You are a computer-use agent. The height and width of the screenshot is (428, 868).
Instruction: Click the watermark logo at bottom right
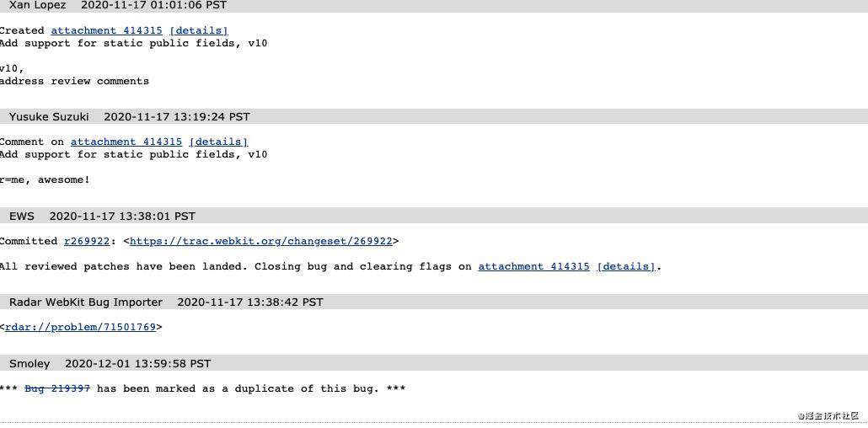827,416
